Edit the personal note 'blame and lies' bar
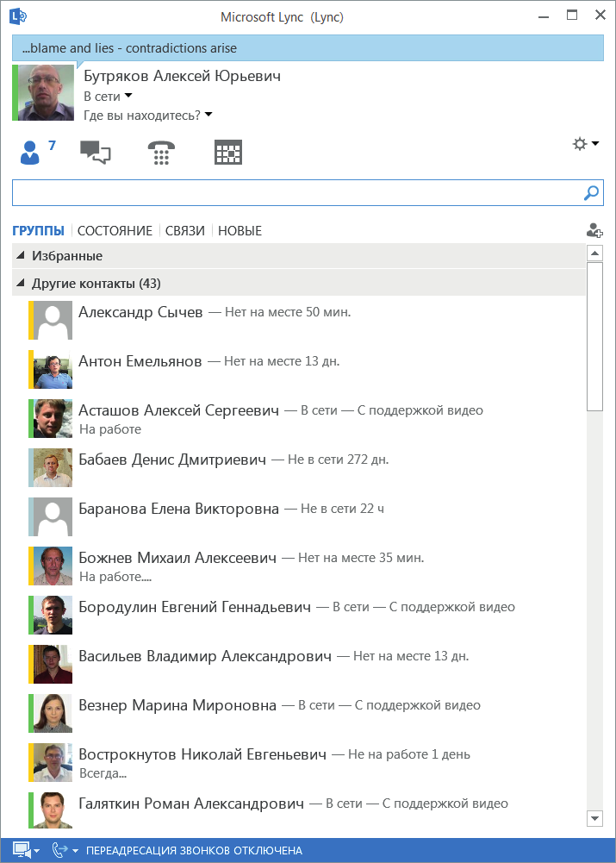The width and height of the screenshot is (616, 863). point(308,48)
